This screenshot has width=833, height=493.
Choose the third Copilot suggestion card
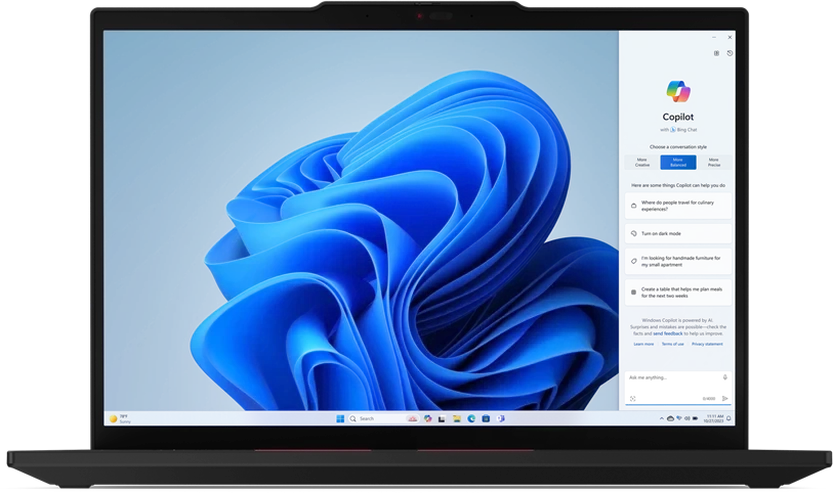[678, 261]
